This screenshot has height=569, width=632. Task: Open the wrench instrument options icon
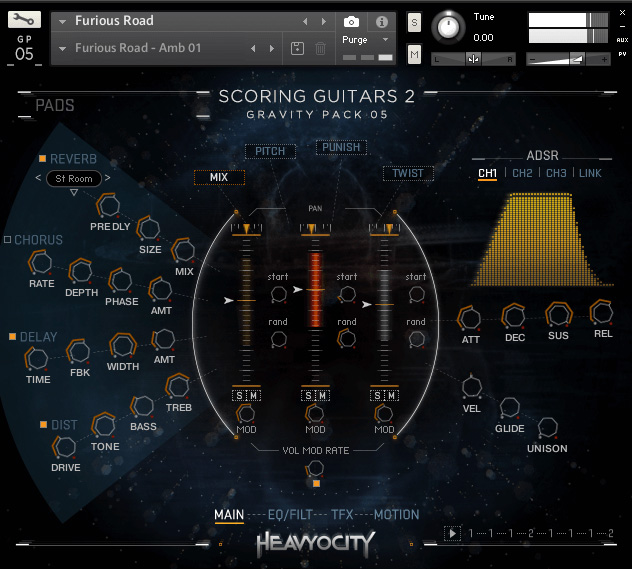24,19
